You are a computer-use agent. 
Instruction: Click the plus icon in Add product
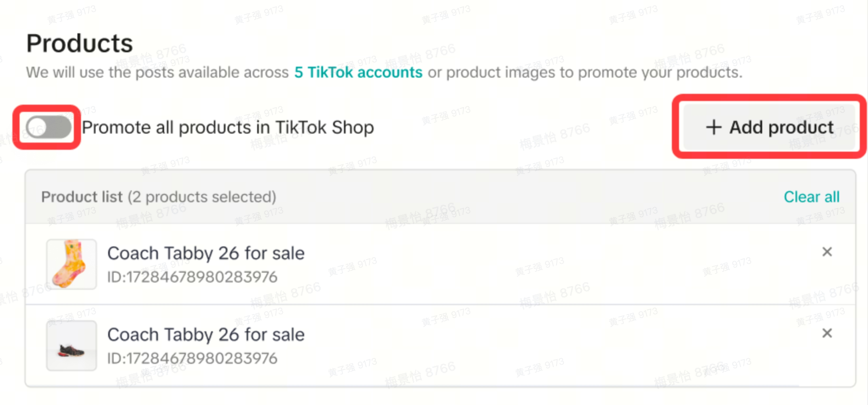[714, 127]
